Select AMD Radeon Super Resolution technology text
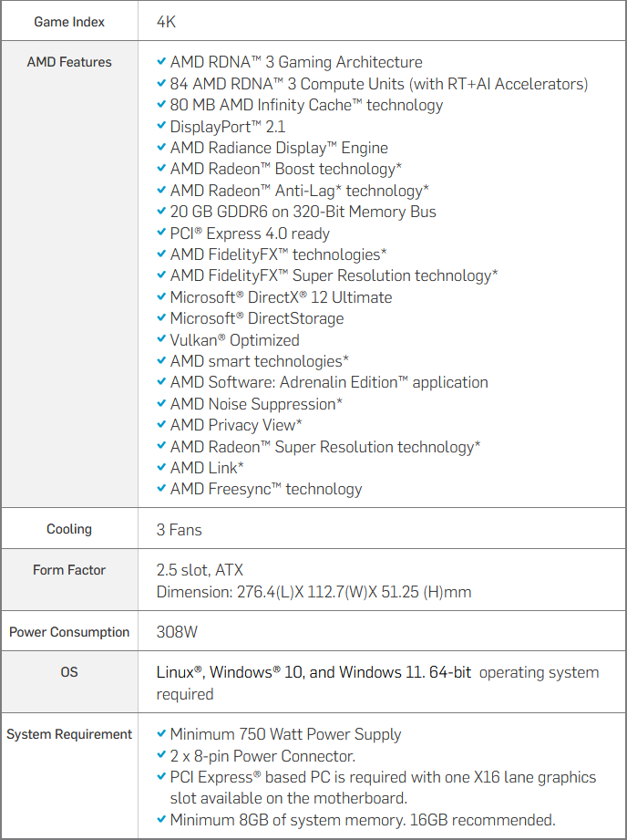This screenshot has height=840, width=627. [325, 447]
